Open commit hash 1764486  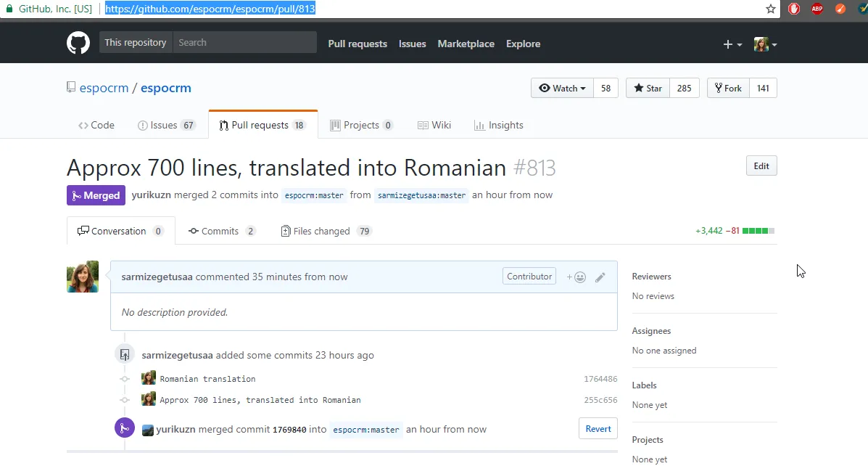[x=600, y=379]
